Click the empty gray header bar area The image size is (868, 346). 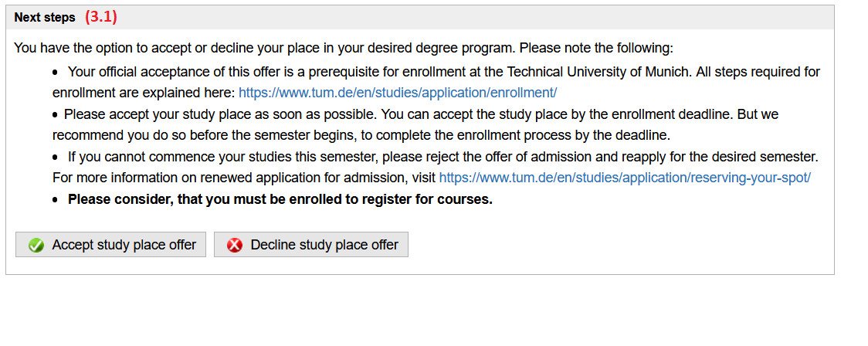tap(463, 17)
